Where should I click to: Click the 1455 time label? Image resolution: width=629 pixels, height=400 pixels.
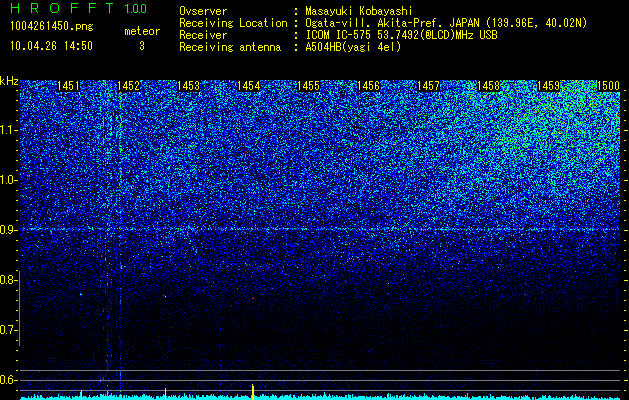pos(308,86)
